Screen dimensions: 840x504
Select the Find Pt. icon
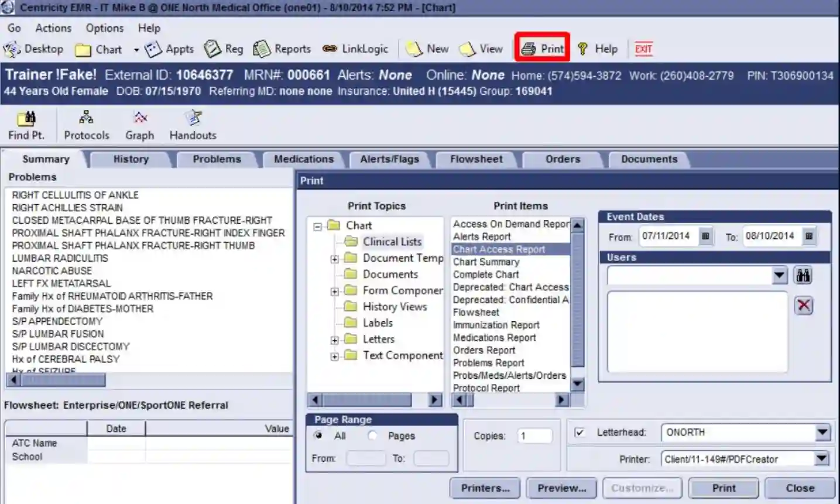[x=26, y=124]
